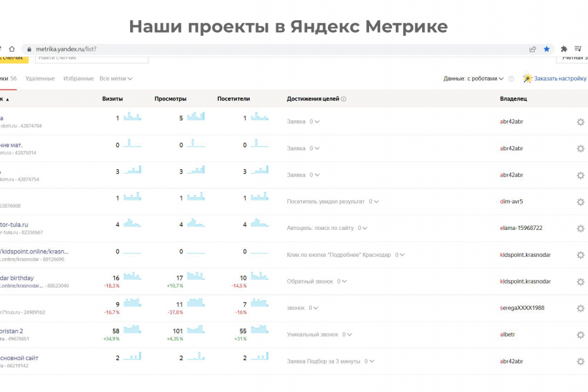Open the Данные: с роботами dropdown
The image size is (588, 392).
[473, 78]
